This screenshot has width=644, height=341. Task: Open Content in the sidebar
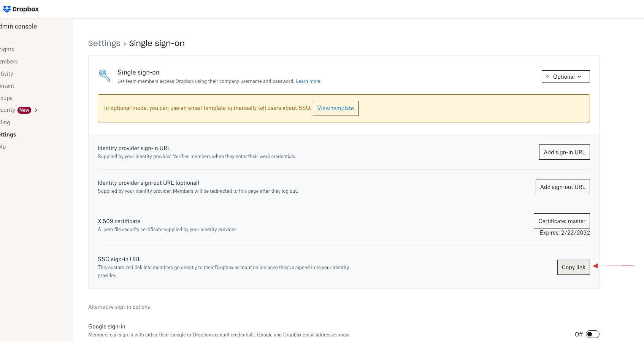(x=7, y=86)
